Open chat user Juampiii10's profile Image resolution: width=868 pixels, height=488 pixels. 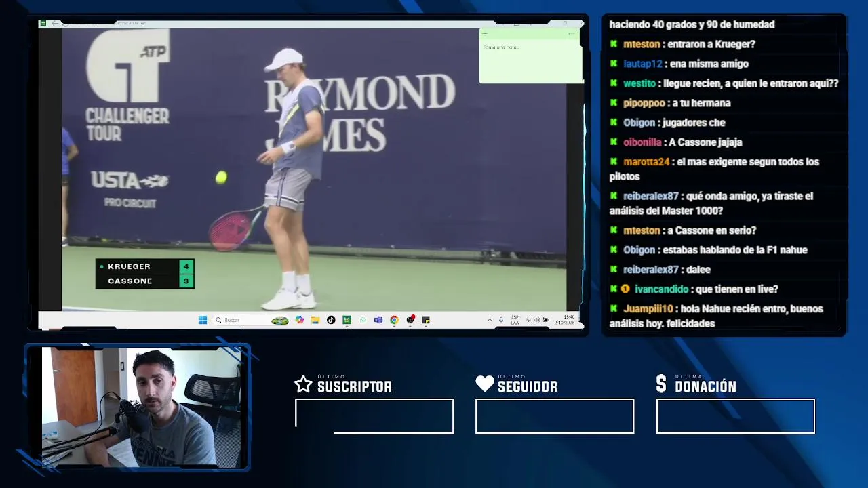(648, 309)
